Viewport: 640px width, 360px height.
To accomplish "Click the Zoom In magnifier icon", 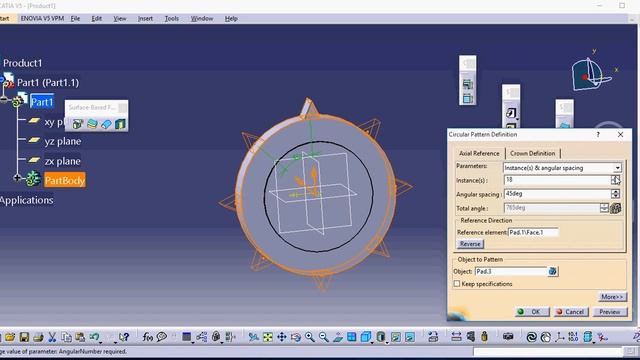I will [310, 337].
